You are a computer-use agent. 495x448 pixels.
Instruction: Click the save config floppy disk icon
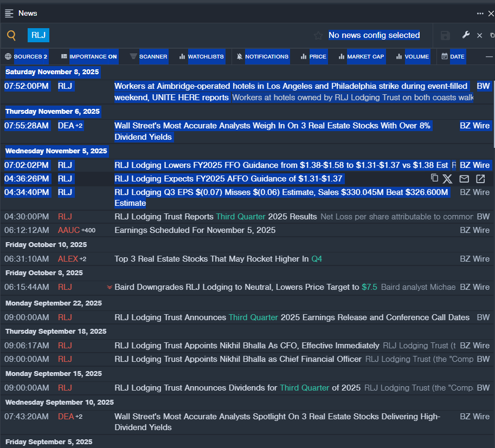point(445,36)
